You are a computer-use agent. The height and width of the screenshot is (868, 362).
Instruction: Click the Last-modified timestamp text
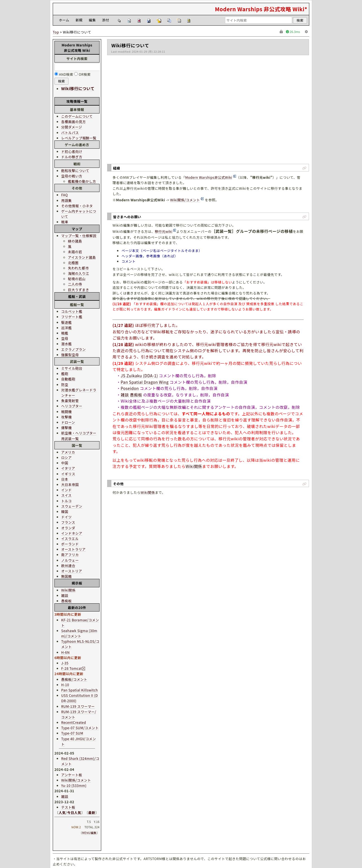138,52
